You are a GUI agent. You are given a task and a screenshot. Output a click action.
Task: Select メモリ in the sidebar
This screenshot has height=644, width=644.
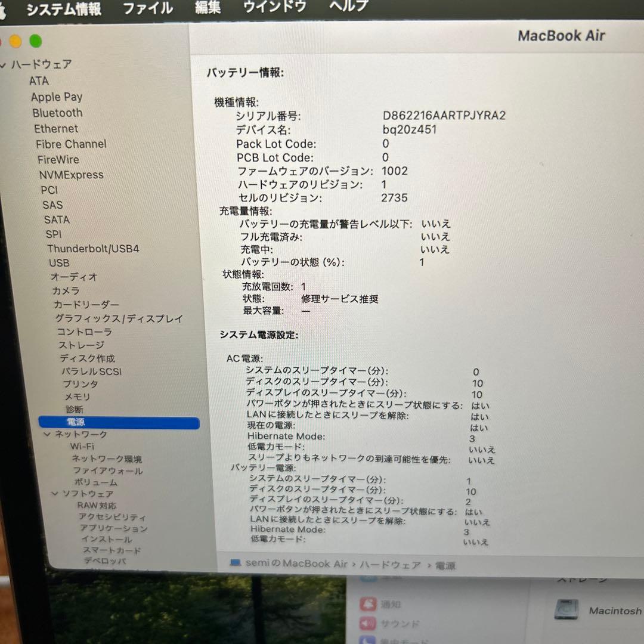click(77, 397)
